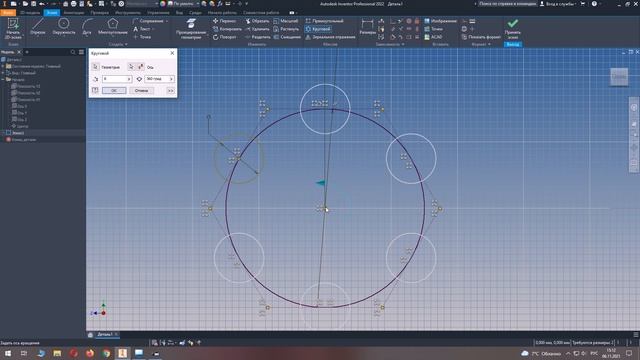Select the Размеры dimension tool
This screenshot has height=360, width=640.
[x=367, y=27]
